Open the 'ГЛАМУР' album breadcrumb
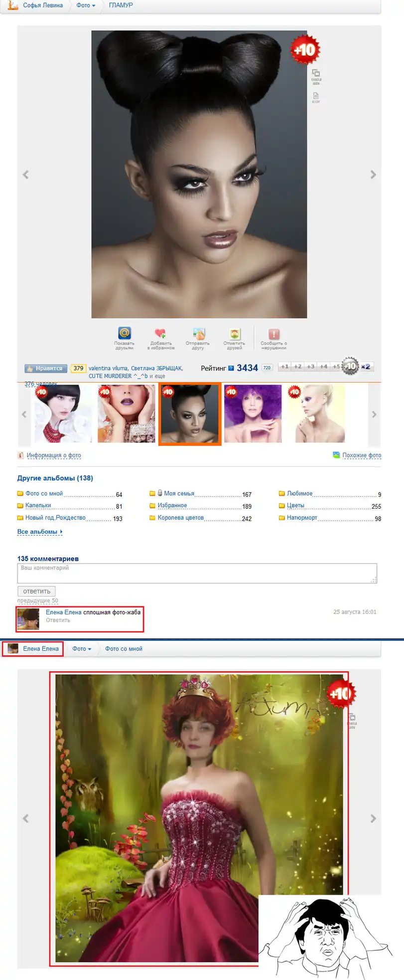Image resolution: width=404 pixels, height=980 pixels. (x=121, y=5)
